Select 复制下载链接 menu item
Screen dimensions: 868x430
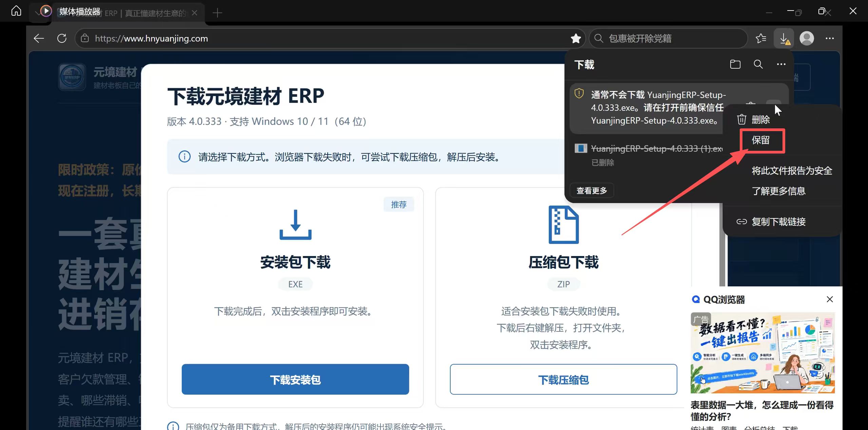pyautogui.click(x=771, y=221)
